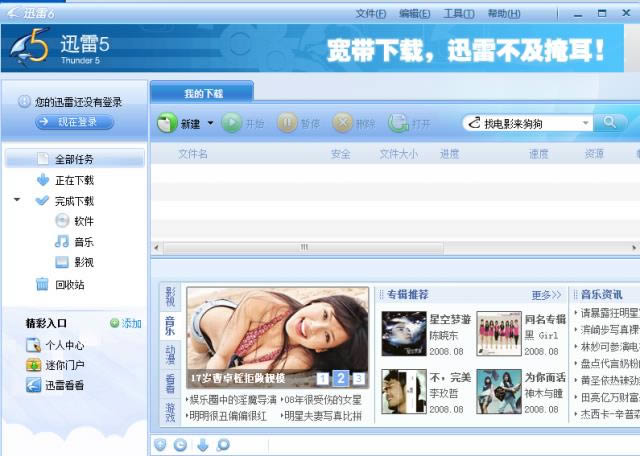This screenshot has height=456, width=640.
Task: Click the featured photo banner image
Action: (278, 337)
